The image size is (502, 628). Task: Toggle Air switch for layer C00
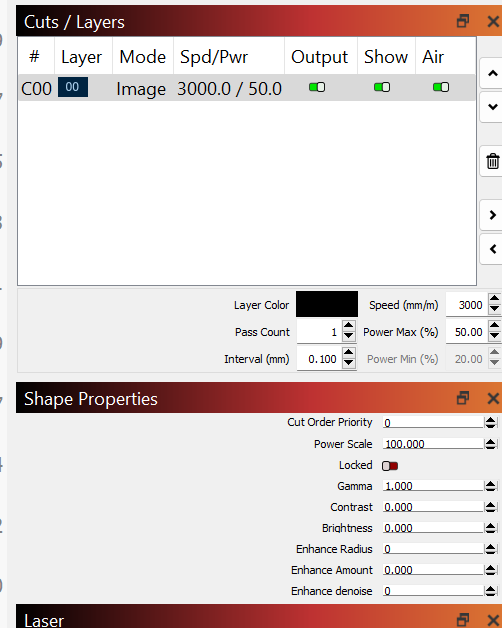click(x=441, y=87)
